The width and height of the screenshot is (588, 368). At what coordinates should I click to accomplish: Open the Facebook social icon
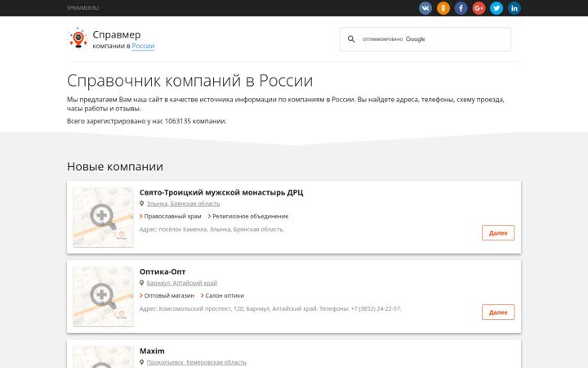pos(461,8)
